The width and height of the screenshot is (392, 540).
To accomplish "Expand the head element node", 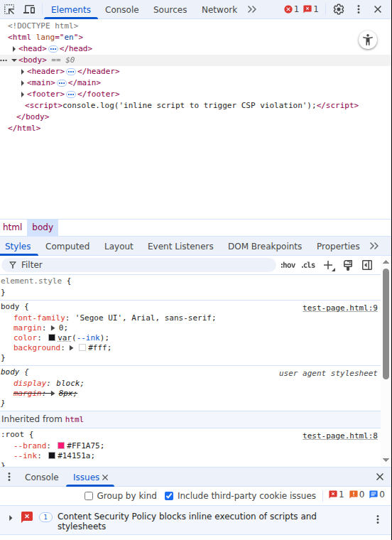I will (x=14, y=49).
